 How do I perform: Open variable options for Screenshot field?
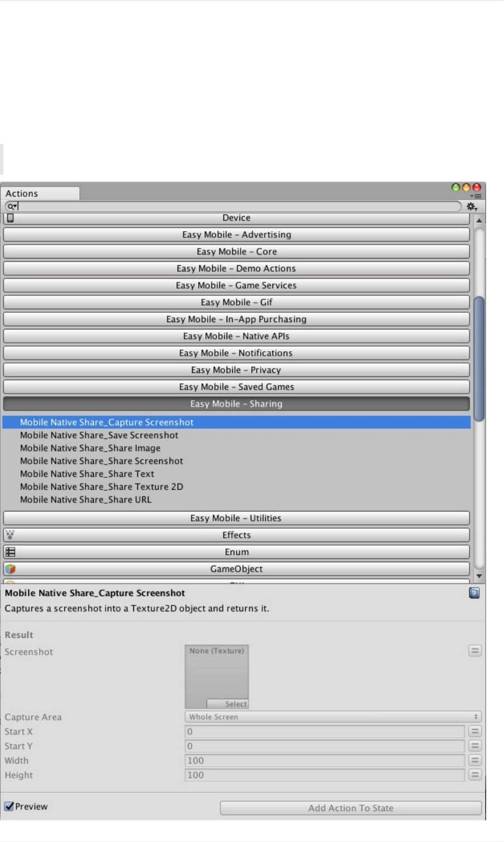tap(475, 650)
